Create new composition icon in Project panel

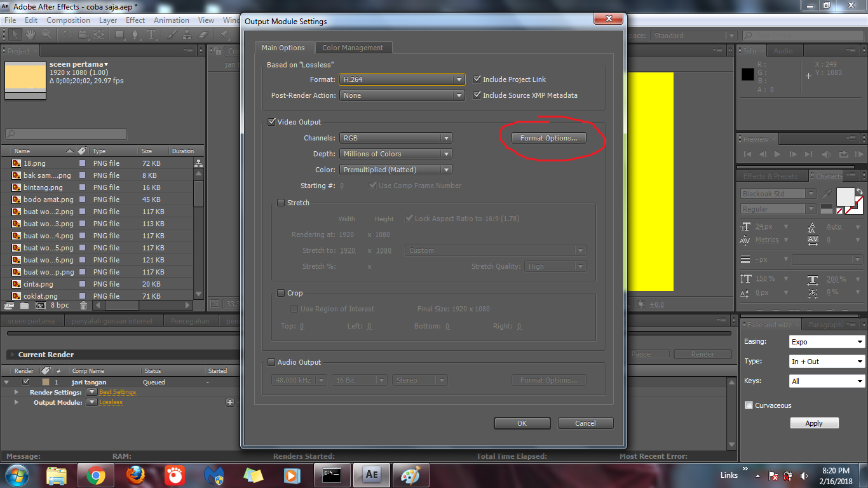click(40, 306)
